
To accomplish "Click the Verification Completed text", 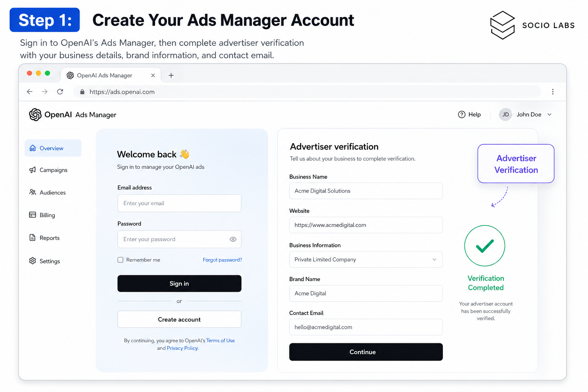I will [486, 283].
